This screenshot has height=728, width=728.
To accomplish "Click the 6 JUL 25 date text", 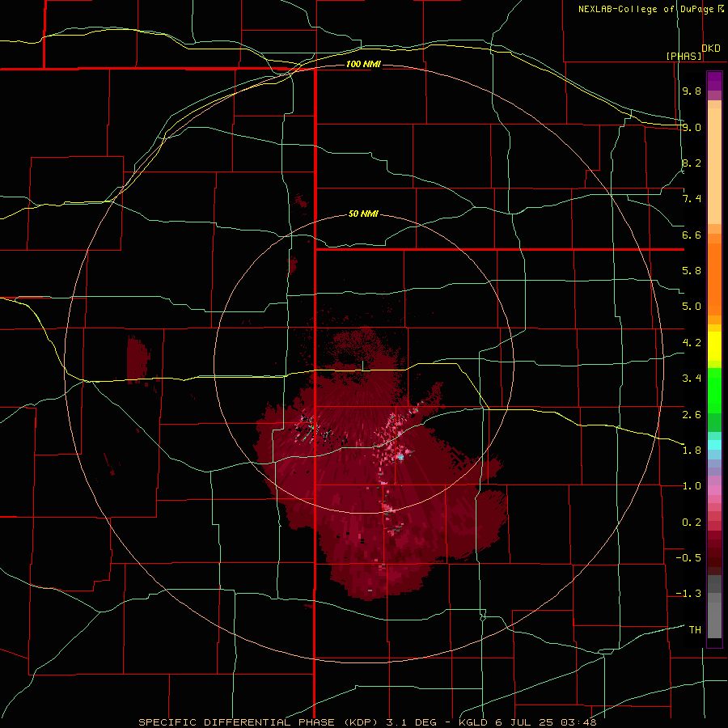I will (523, 722).
